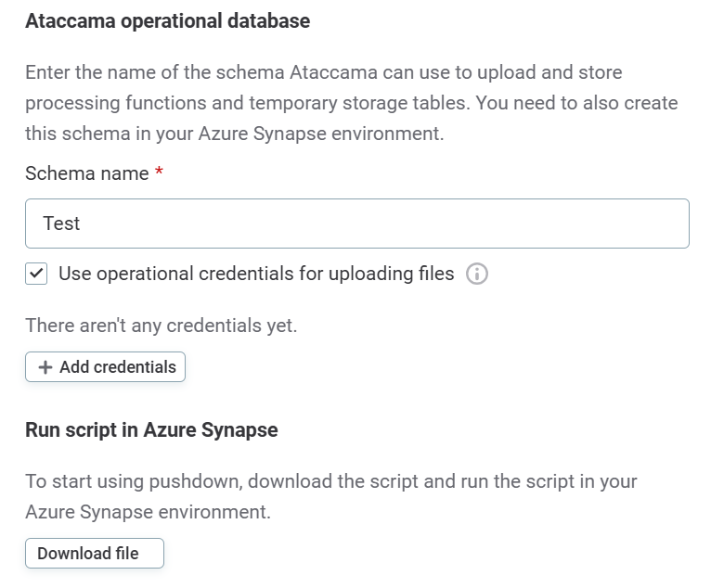Click the 'There aren't any credentials yet.' message

tap(161, 326)
